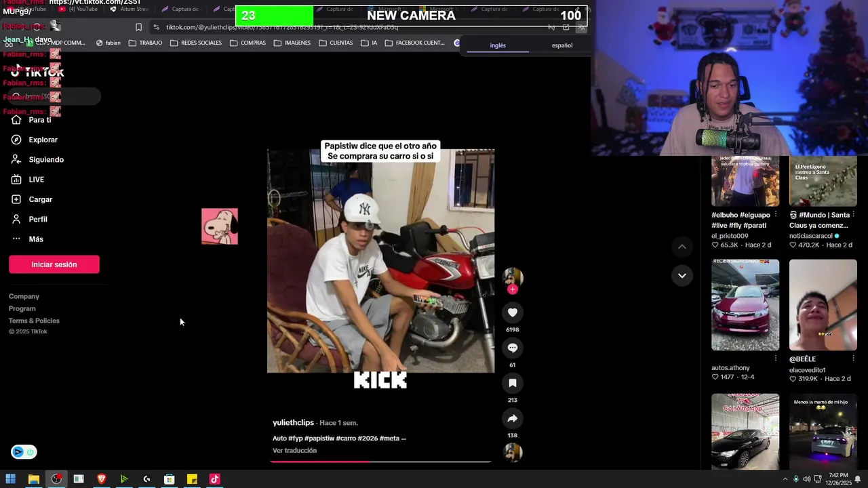Select the español translation tab
This screenshot has height=488, width=868.
[x=562, y=45]
